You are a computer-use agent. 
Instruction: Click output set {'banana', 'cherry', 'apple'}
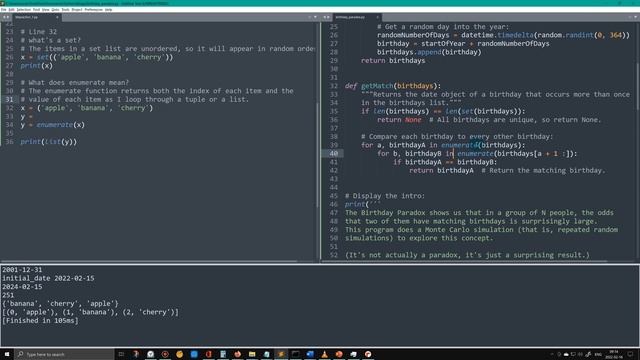coord(60,304)
